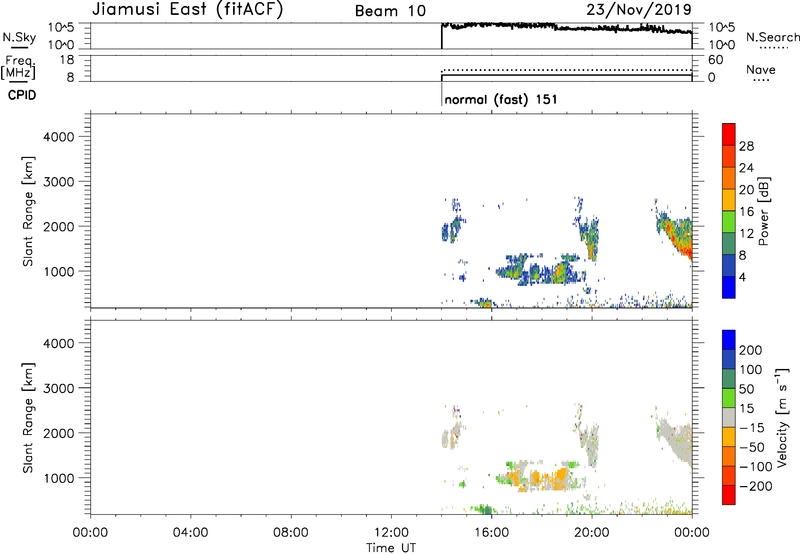The image size is (800, 554).
Task: Click the 'N.Sky' legend label
Action: pyautogui.click(x=19, y=37)
